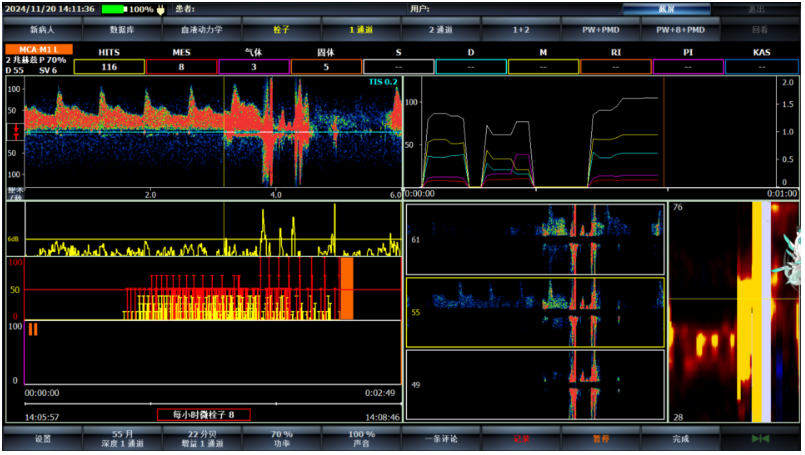
Task: Click the 0:02:49 elapsed time label
Action: click(x=380, y=393)
